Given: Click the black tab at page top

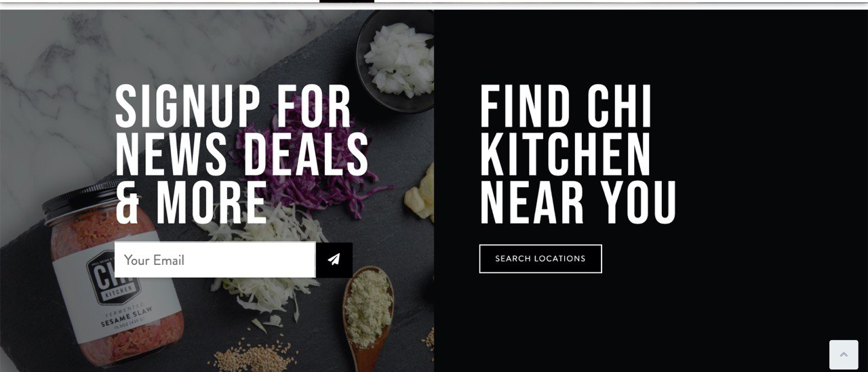Looking at the screenshot, I should [x=347, y=1].
